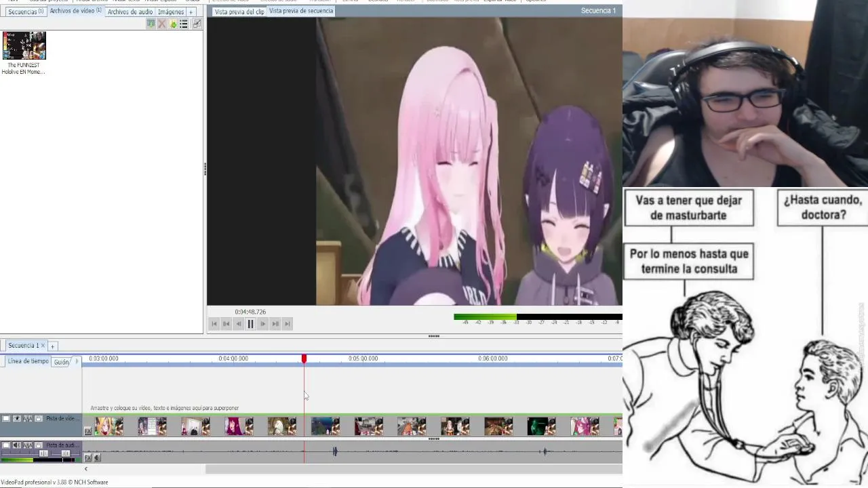Adjust the audio track pan slider

pyautogui.click(x=66, y=453)
